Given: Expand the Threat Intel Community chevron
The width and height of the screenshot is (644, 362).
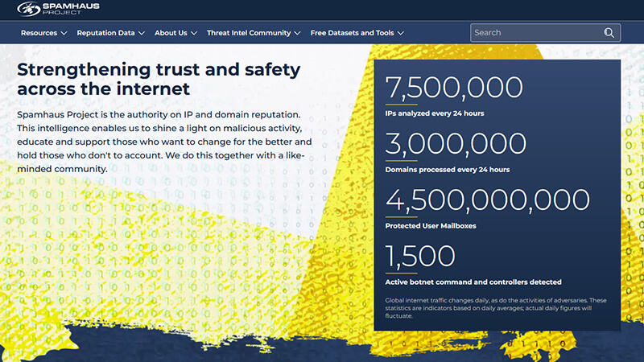Looking at the screenshot, I should pos(297,33).
